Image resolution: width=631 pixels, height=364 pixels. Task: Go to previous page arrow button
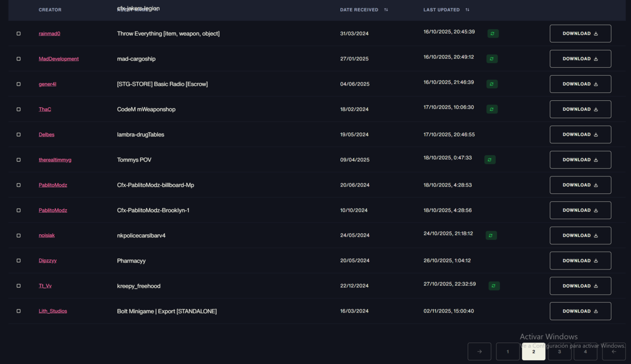(x=614, y=351)
